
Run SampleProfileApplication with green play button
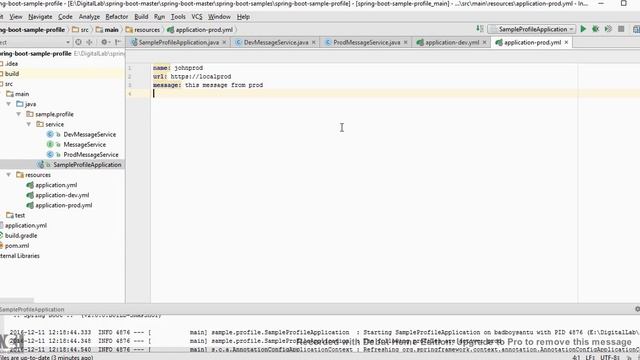[x=583, y=29]
